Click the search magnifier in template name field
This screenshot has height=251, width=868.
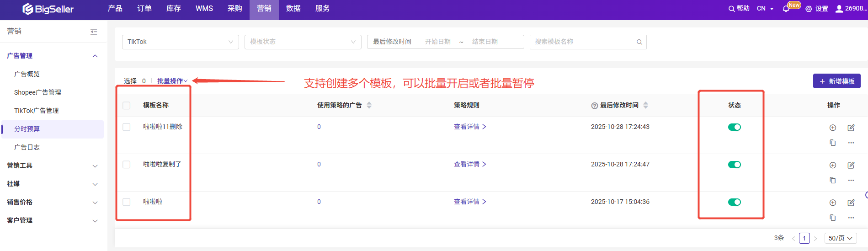639,42
